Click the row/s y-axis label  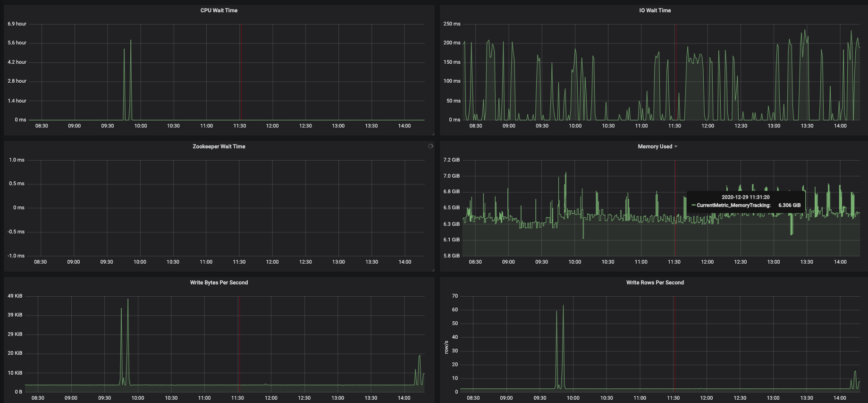point(447,347)
